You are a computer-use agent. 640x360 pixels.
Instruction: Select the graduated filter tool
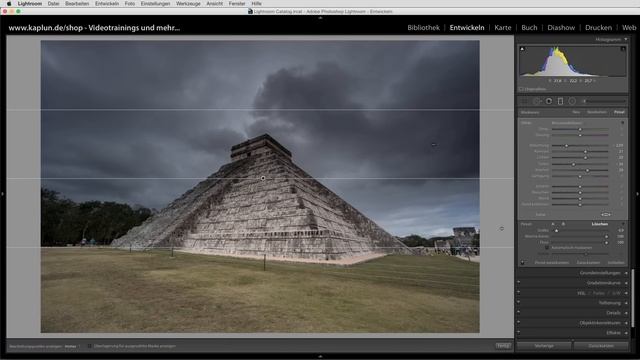(560, 101)
